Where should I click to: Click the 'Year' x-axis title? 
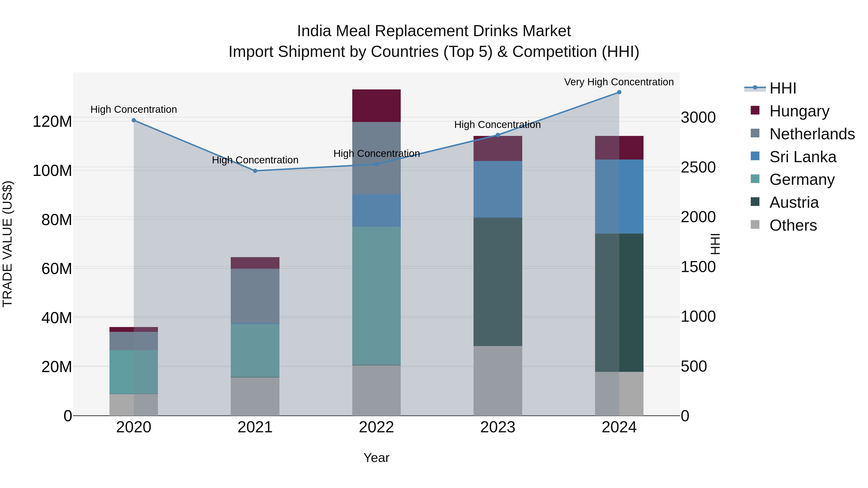pyautogui.click(x=376, y=458)
